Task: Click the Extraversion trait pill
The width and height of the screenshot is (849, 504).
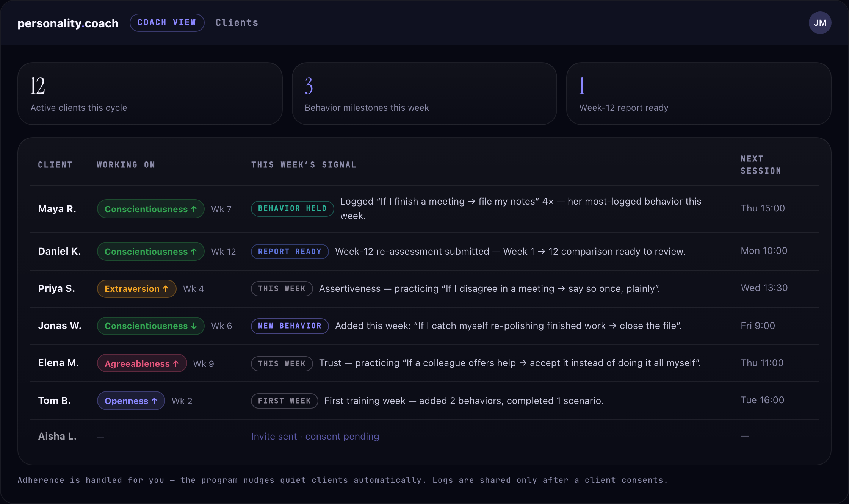Action: click(136, 288)
